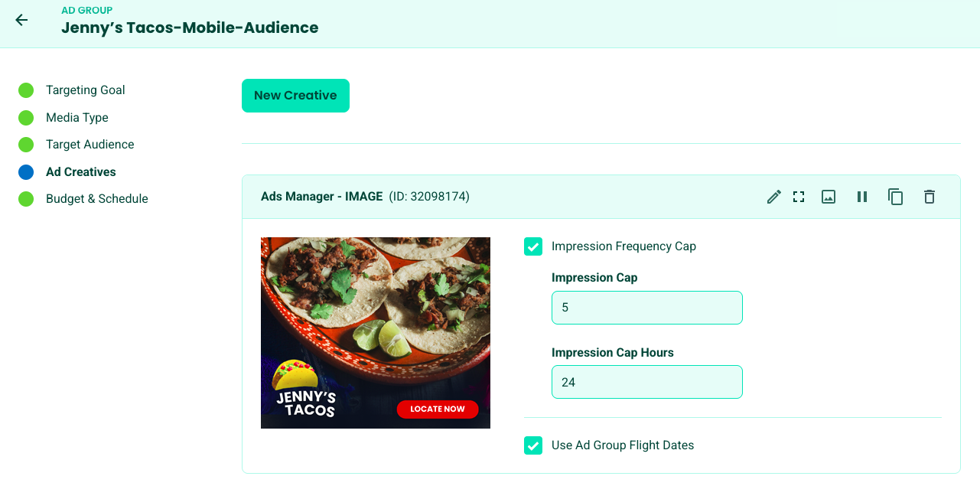Image resolution: width=980 pixels, height=486 pixels.
Task: Pause the Ads Manager creative
Action: [862, 197]
